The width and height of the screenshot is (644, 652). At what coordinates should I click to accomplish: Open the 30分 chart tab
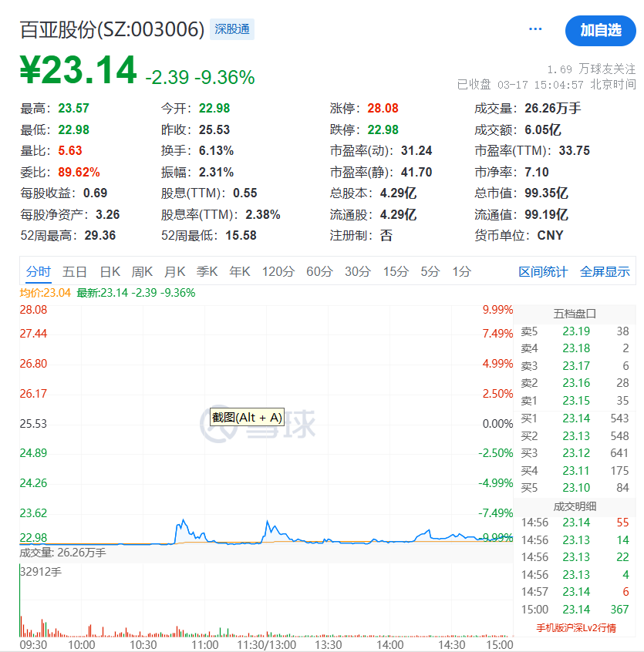[358, 271]
